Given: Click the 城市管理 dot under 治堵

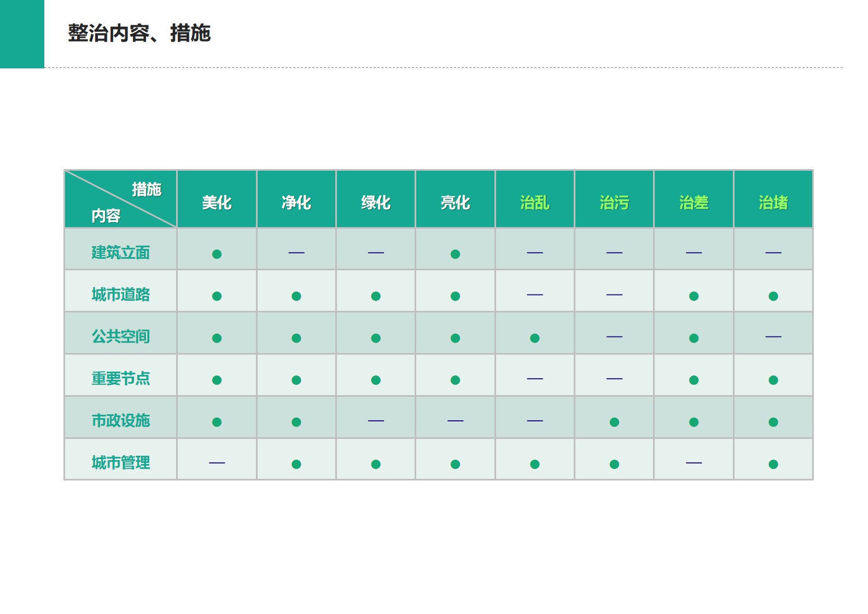Looking at the screenshot, I should coord(773,464).
